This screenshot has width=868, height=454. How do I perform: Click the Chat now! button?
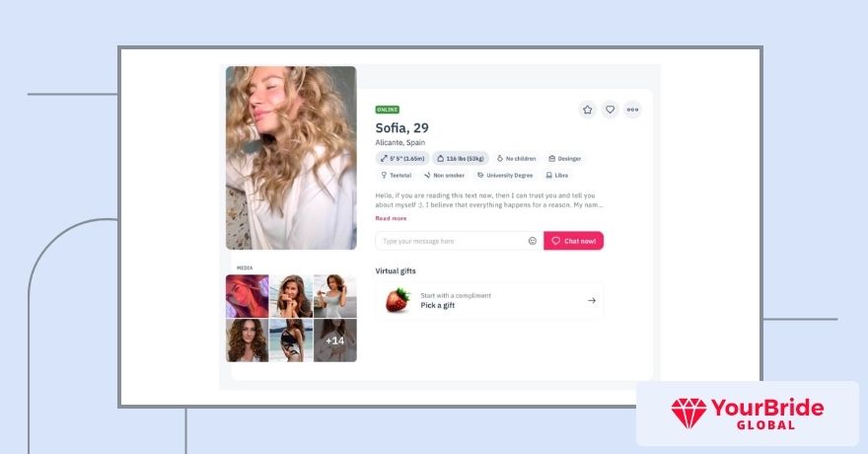tap(573, 241)
